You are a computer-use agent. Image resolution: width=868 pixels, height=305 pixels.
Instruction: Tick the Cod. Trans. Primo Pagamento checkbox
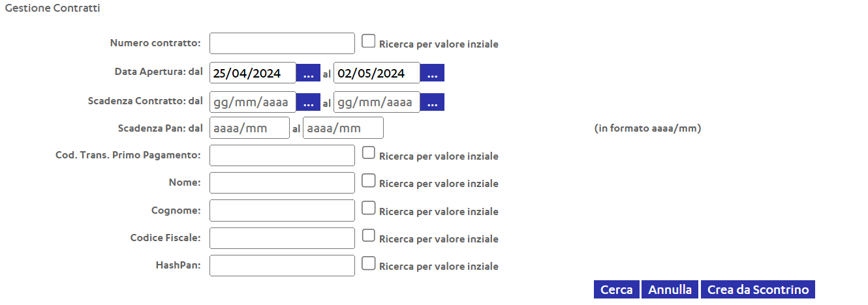[369, 154]
